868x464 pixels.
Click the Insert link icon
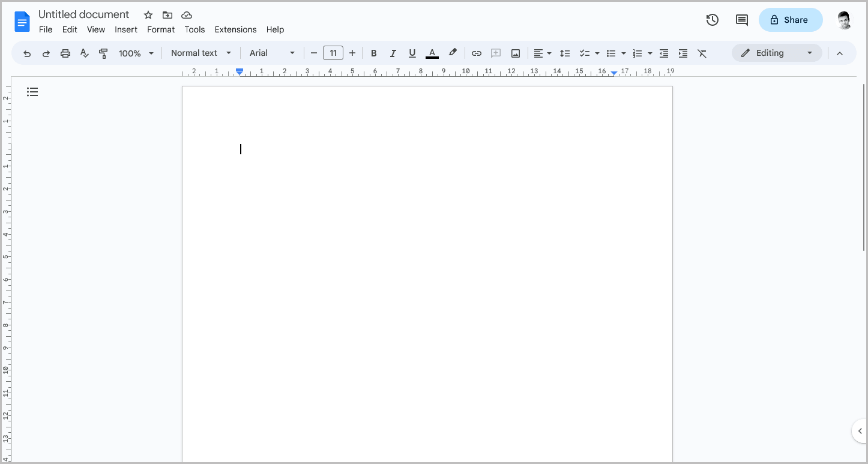coord(476,53)
